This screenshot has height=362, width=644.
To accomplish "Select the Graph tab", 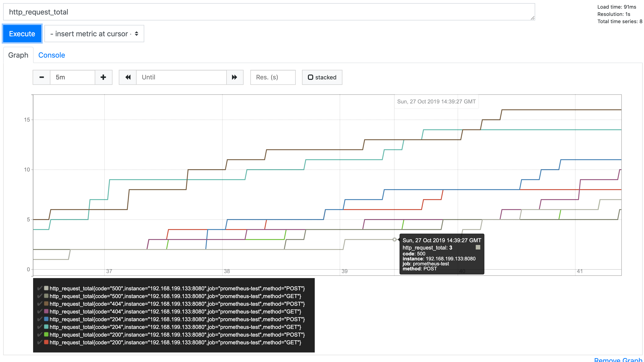I will tap(18, 55).
